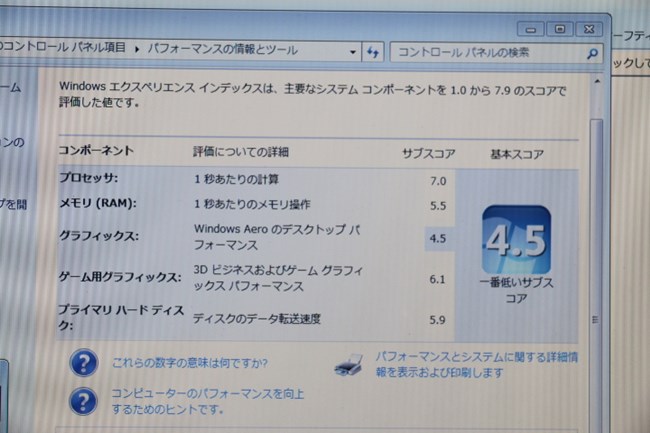Open the address bar history dropdown arrow

pos(352,52)
